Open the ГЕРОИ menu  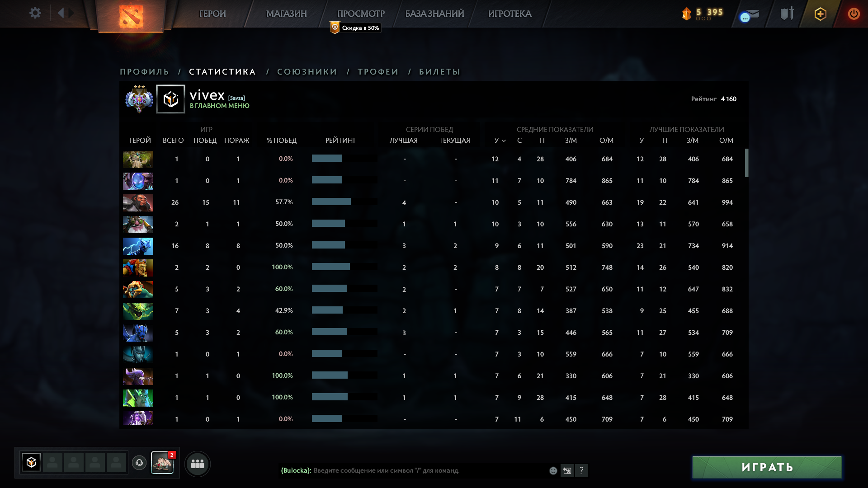click(212, 14)
